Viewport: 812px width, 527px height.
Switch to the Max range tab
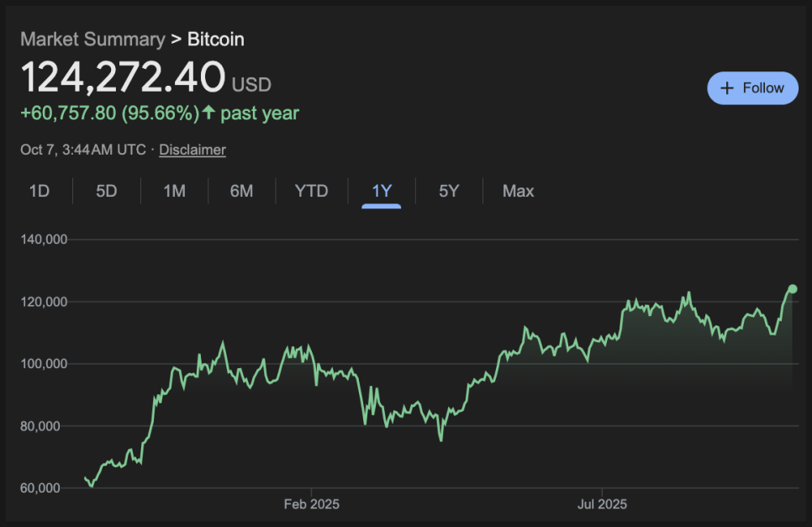pos(518,191)
